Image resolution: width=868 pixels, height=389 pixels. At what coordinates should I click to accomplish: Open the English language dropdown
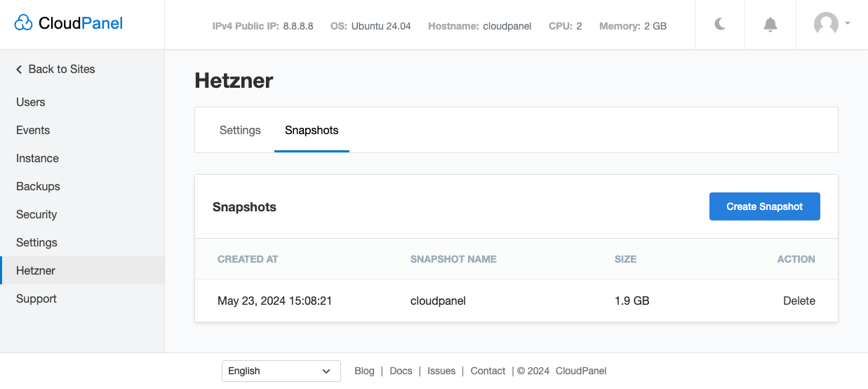point(281,371)
